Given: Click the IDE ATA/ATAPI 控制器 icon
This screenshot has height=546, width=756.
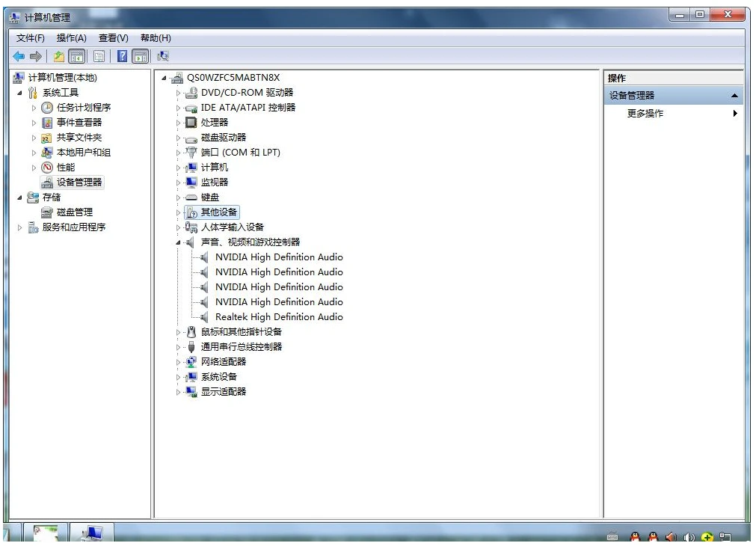Looking at the screenshot, I should tap(191, 108).
